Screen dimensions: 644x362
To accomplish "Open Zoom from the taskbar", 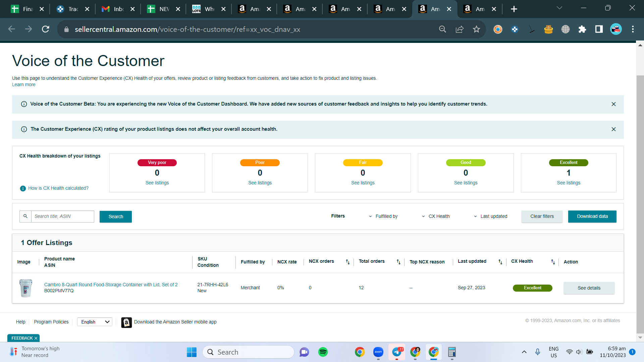I will click(x=378, y=352).
